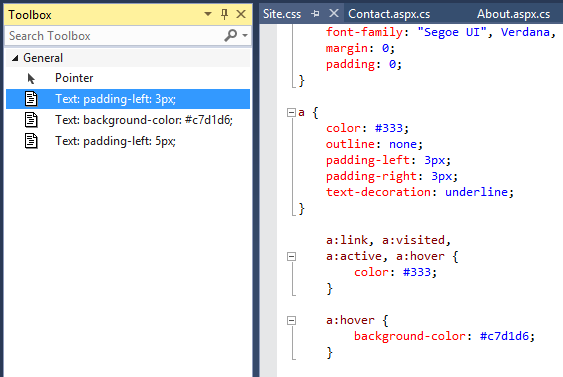Screen dimensions: 563x377
Task: Focus the Search Toolbox field
Action: [113, 36]
